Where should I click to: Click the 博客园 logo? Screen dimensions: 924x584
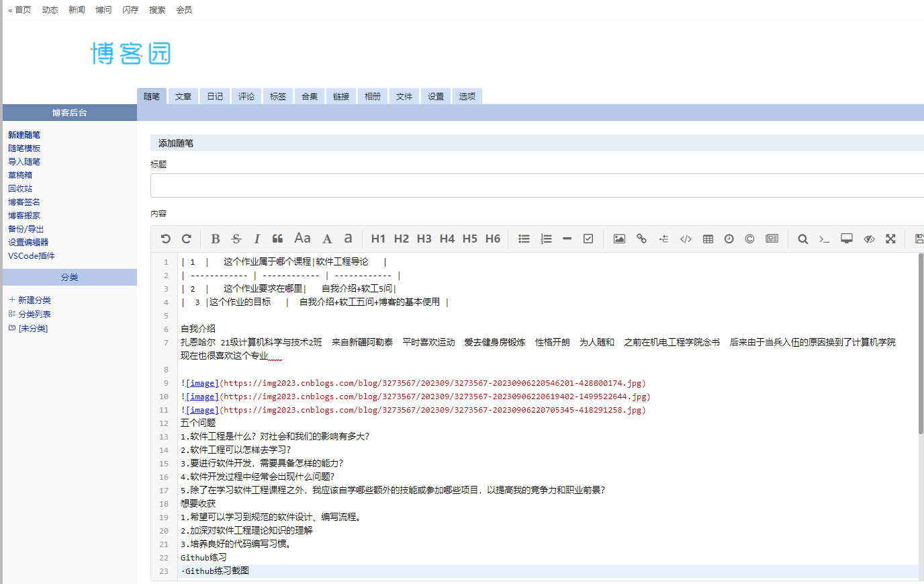pos(131,53)
